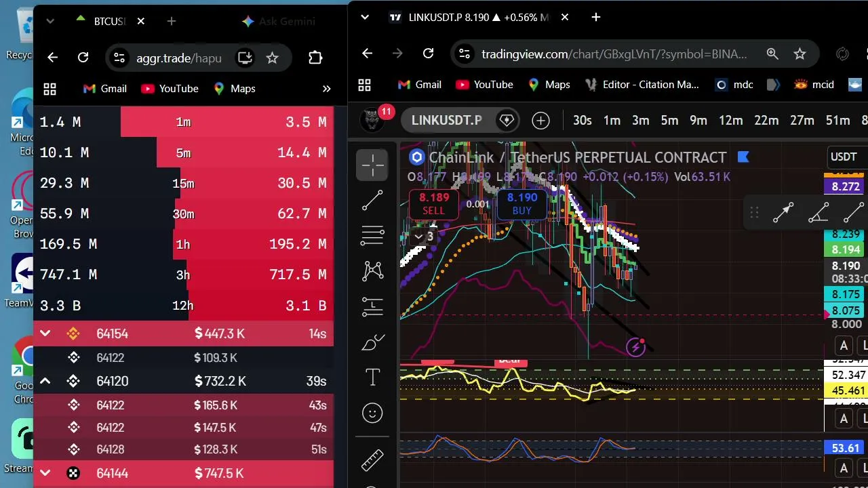
Task: Select the 5m chart timeframe in TradingView
Action: coord(669,121)
